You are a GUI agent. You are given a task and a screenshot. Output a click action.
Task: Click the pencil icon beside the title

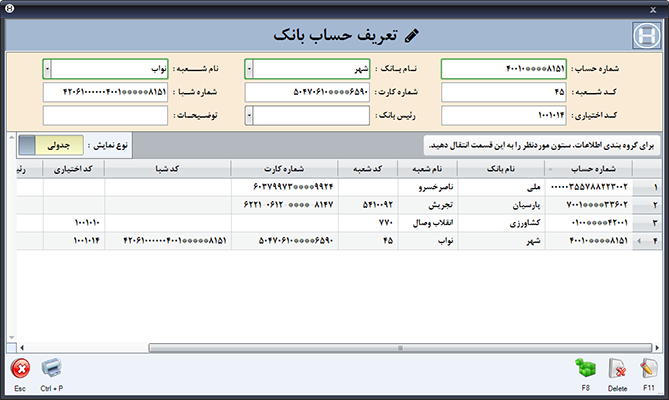(411, 35)
